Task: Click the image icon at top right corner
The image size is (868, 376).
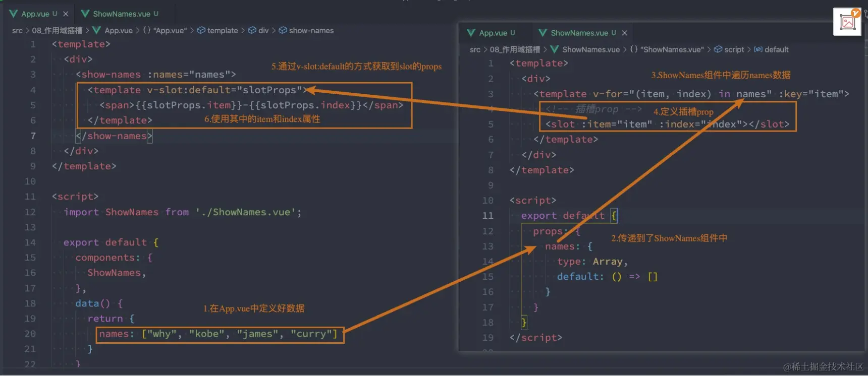Action: 847,22
